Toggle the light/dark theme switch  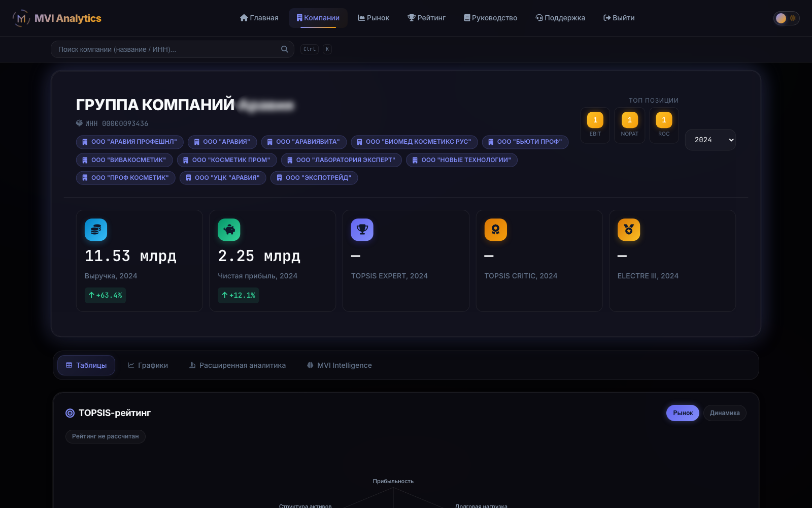click(x=786, y=18)
